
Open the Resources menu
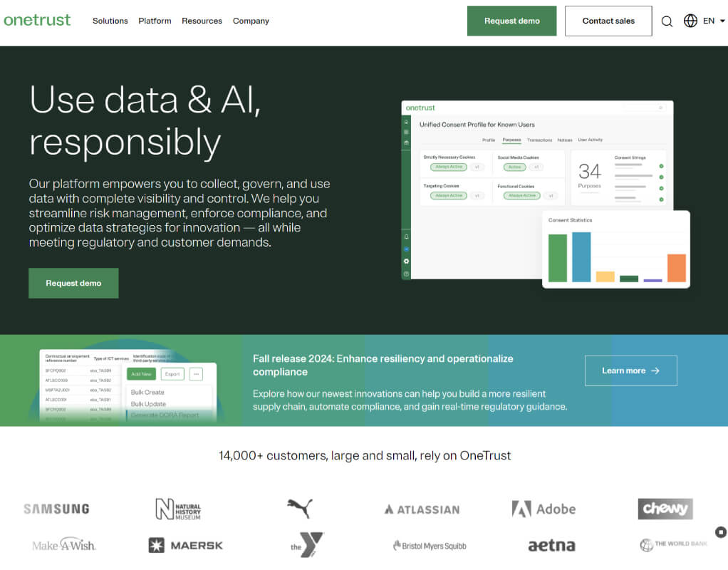click(x=202, y=21)
